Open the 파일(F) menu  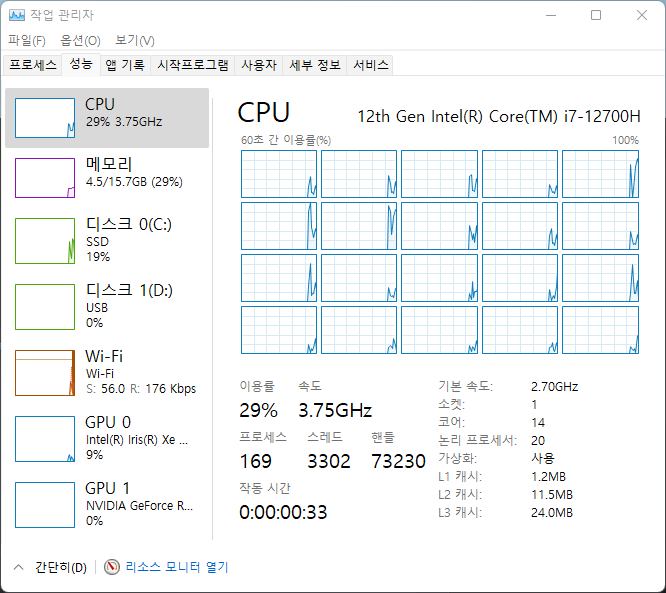click(x=27, y=41)
